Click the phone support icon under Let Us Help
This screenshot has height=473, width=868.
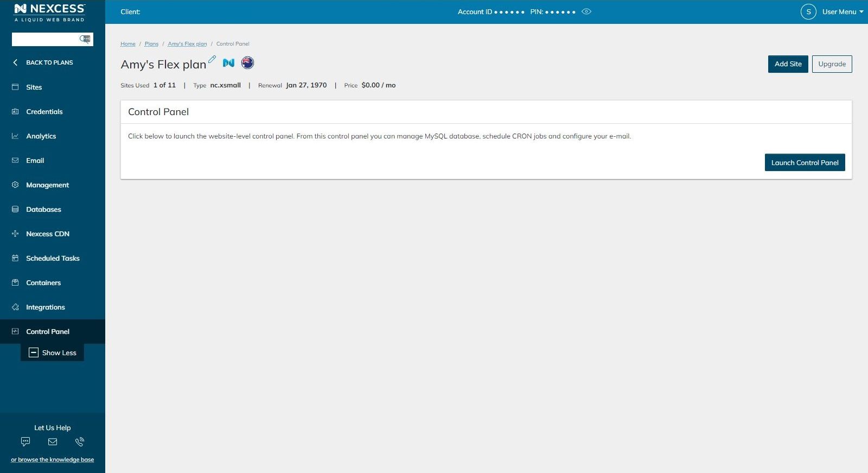[x=80, y=442]
